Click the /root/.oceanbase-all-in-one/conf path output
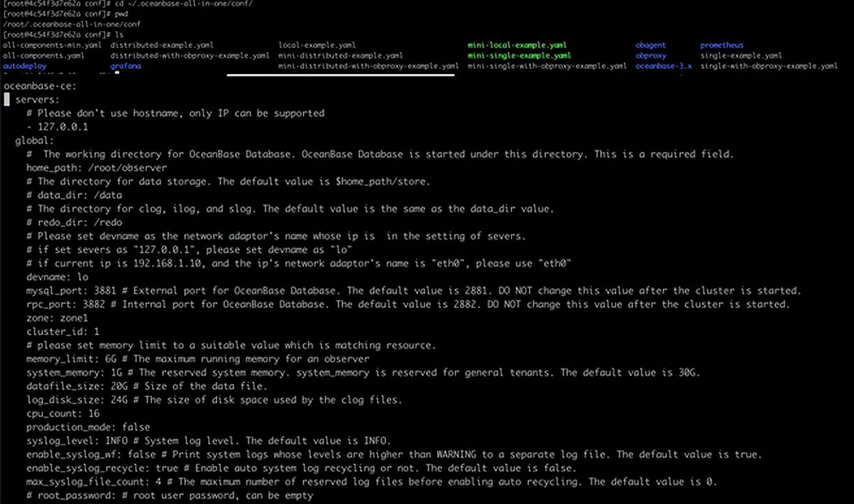 tap(71, 24)
